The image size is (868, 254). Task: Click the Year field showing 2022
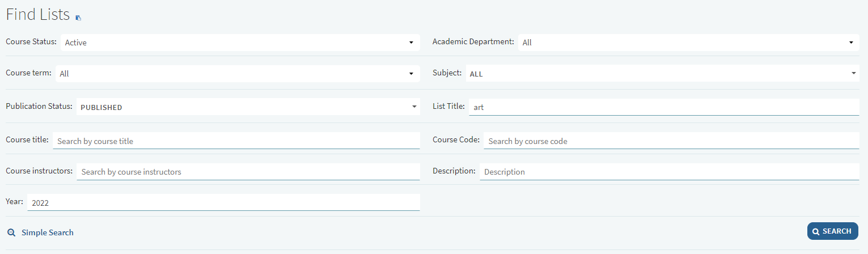[x=223, y=202]
